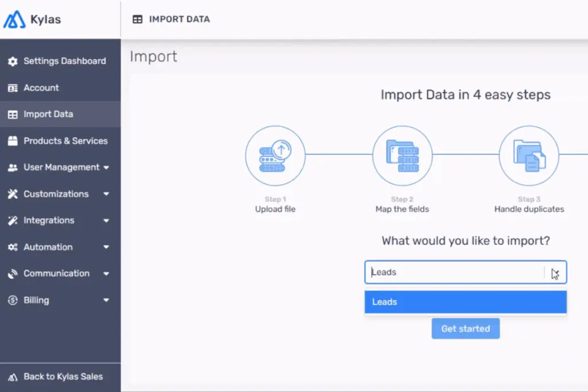The height and width of the screenshot is (392, 588).
Task: Click the Map the fields step label
Action: (403, 209)
